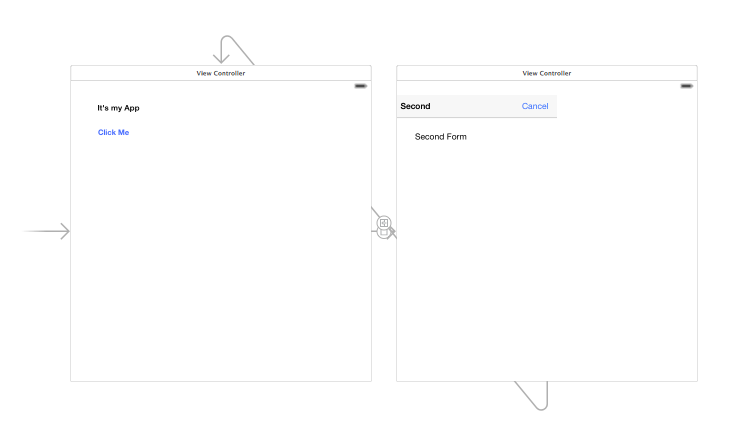Click battery icon in second scene
This screenshot has width=729, height=431.
tap(686, 86)
